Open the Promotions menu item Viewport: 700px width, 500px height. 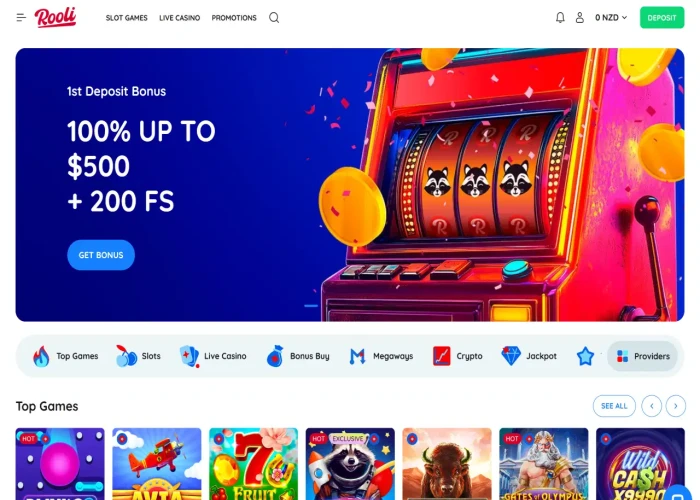234,18
